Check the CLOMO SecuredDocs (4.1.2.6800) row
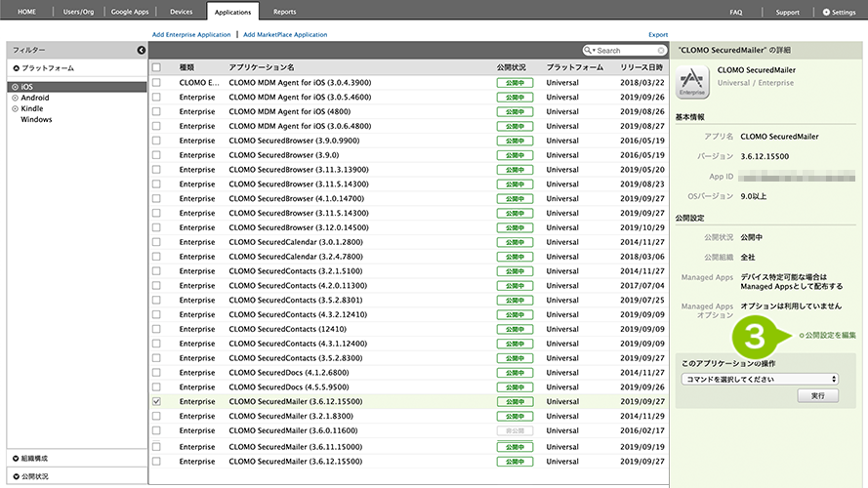Viewport: 868px width, 488px height. (x=156, y=373)
